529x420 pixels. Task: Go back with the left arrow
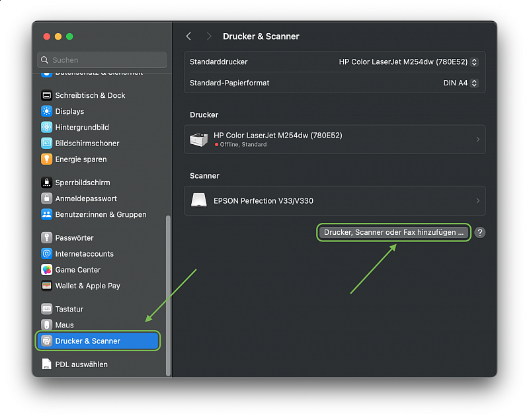click(189, 36)
